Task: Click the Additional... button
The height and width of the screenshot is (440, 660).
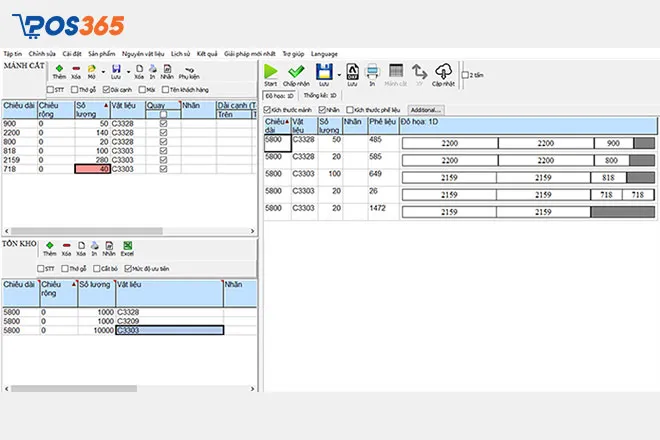Action: pyautogui.click(x=424, y=109)
